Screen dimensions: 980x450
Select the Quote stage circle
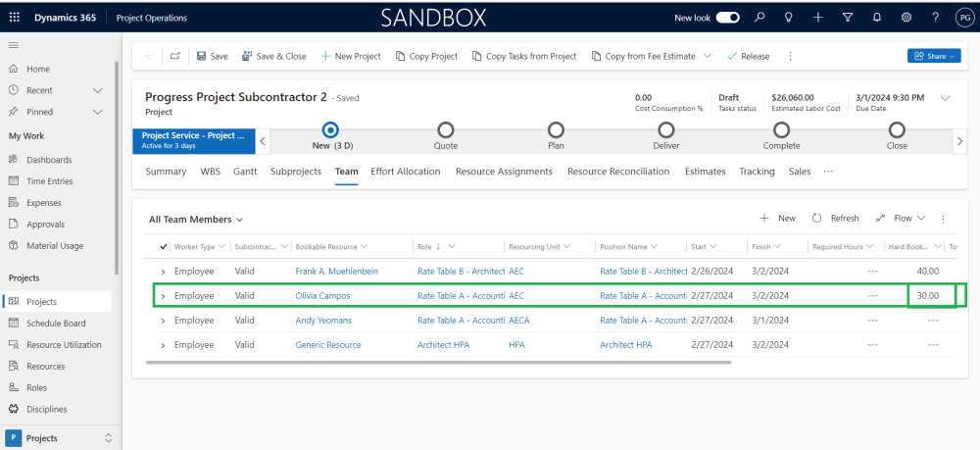pos(446,129)
